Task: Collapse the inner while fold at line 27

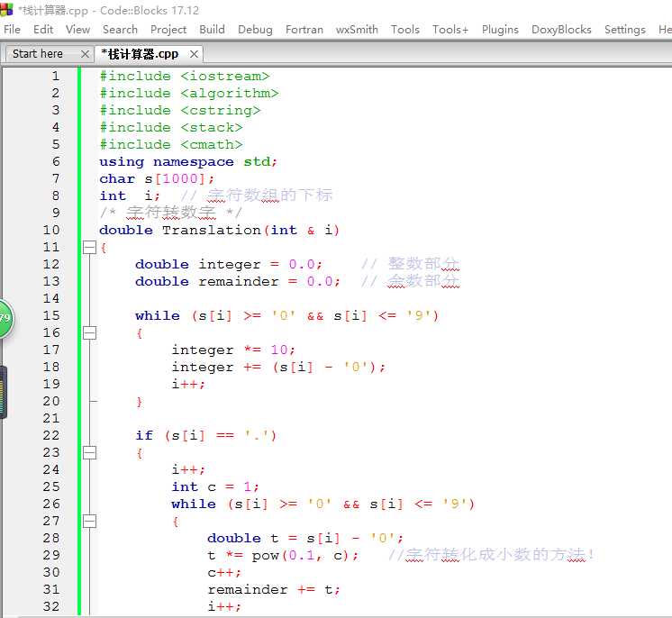Action: pos(89,521)
